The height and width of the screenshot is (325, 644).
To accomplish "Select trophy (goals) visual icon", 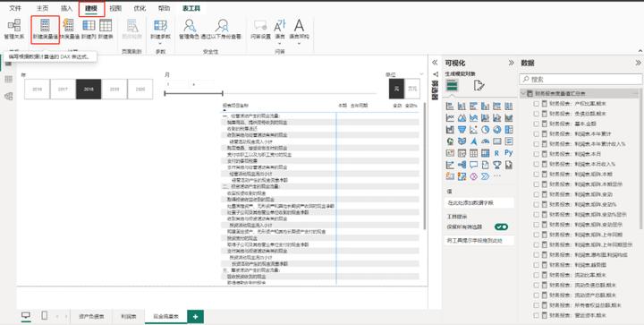I will point(497,165).
